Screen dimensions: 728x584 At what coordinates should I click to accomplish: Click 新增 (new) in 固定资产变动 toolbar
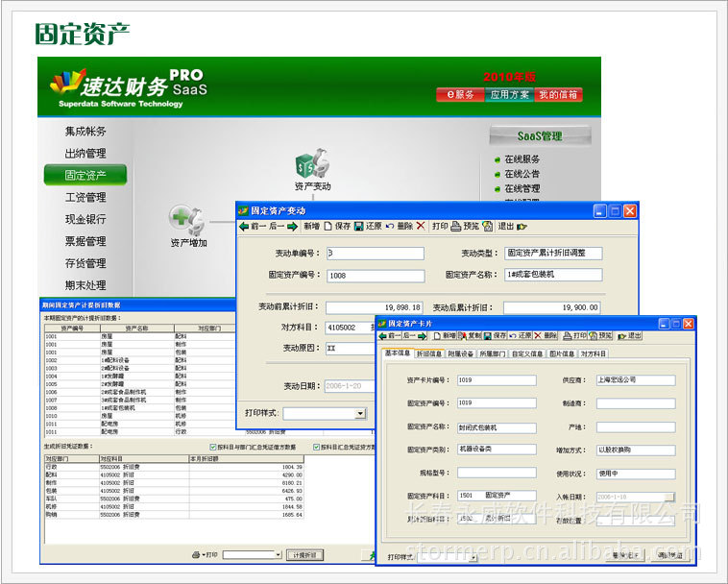pyautogui.click(x=318, y=226)
